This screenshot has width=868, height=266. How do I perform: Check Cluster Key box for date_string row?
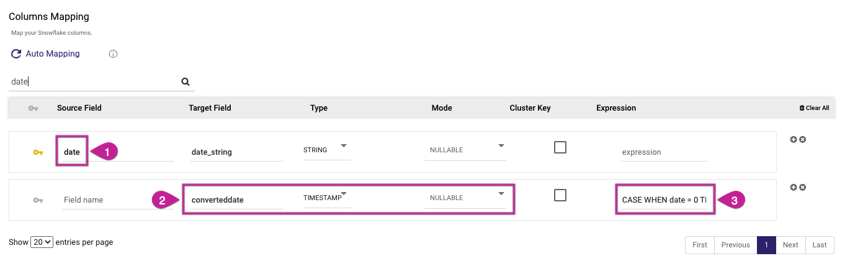click(x=560, y=147)
